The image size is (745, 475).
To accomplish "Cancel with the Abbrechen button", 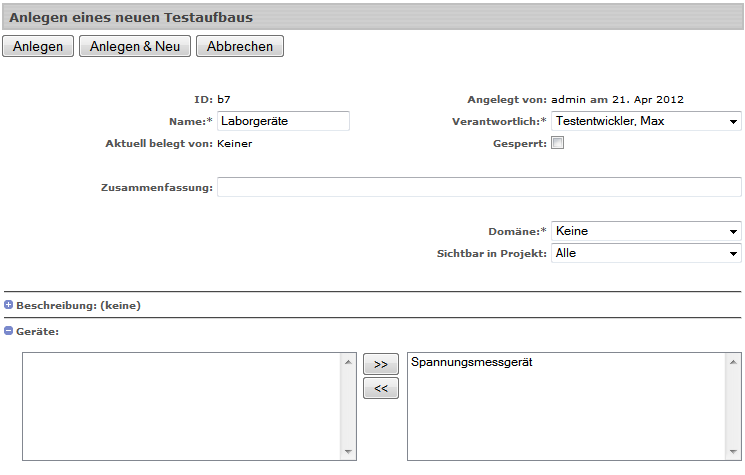I will coord(240,47).
